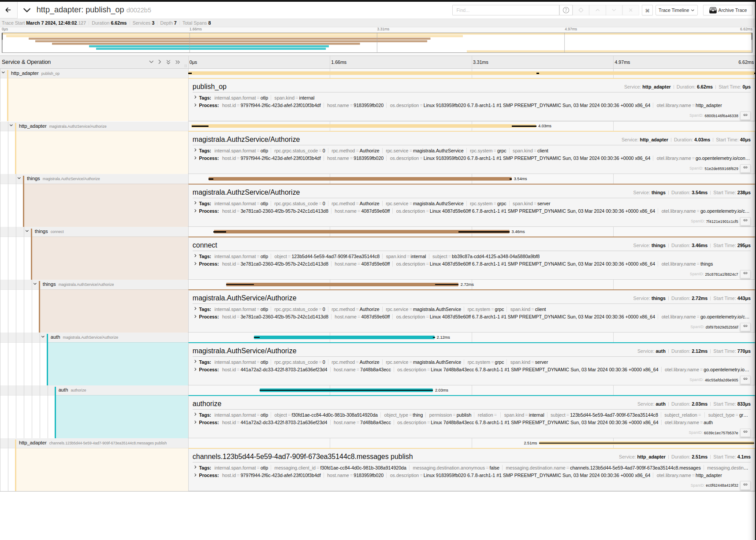
Task: Expand the Process section of the publish_op span
Action: tap(195, 105)
